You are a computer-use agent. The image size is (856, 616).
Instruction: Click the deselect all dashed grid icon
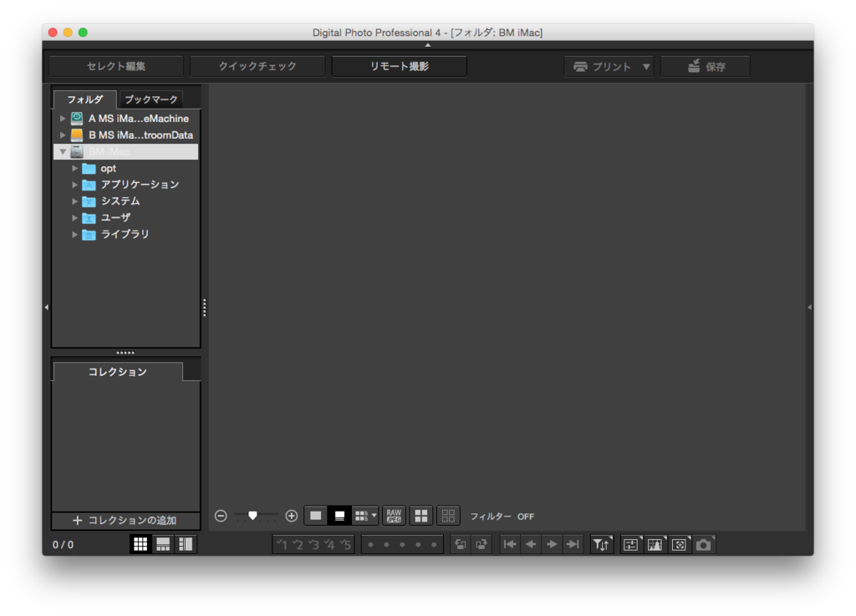pos(448,516)
